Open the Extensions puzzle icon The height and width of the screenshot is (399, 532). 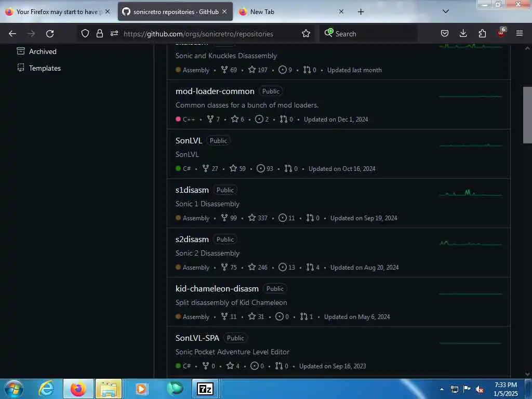click(482, 33)
